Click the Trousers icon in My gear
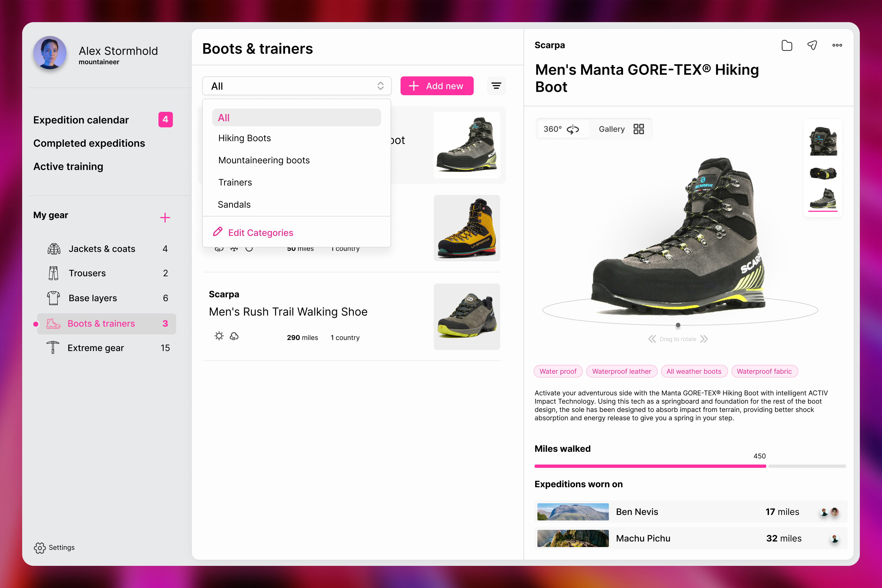 click(53, 273)
